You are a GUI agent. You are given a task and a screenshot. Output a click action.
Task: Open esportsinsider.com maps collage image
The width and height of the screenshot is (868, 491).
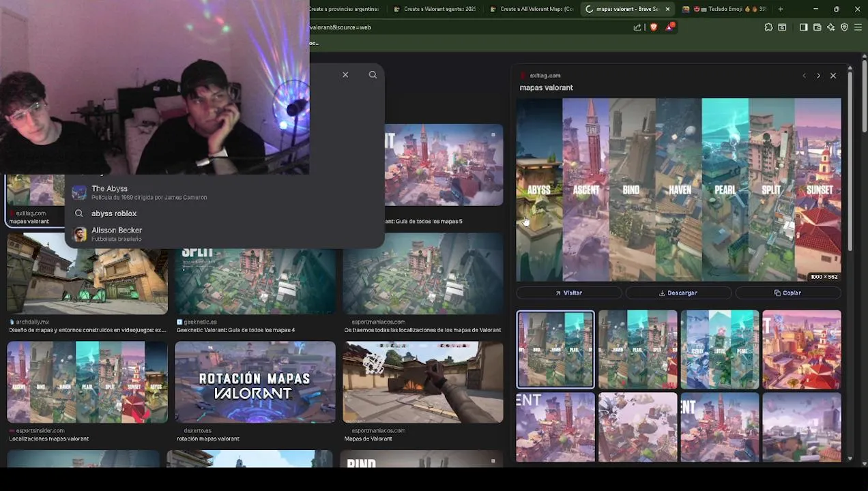[87, 382]
